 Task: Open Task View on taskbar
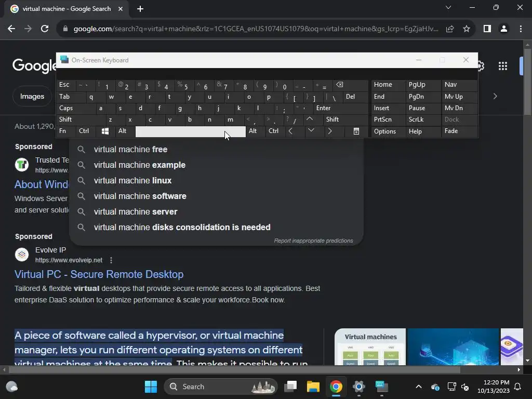click(x=290, y=387)
